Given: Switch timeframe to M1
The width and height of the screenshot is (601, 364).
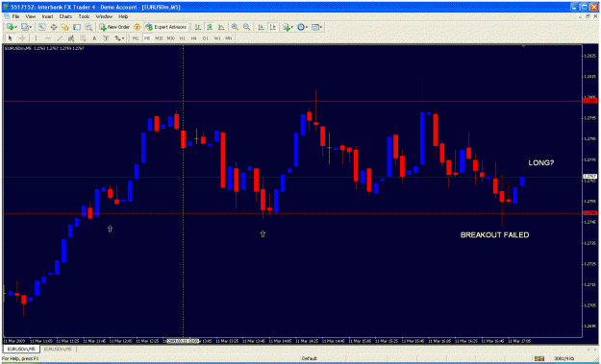Looking at the screenshot, I should pos(136,37).
